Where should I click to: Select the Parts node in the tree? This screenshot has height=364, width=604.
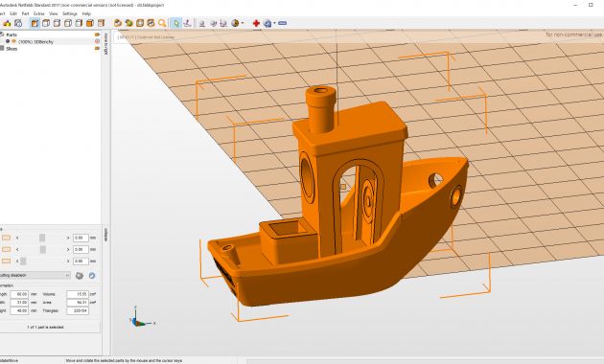[x=12, y=34]
